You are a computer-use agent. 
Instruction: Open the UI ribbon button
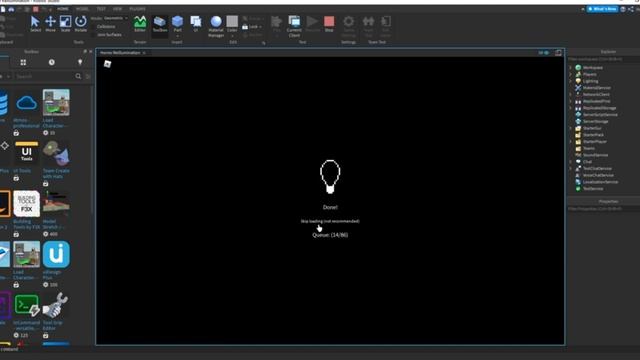[196, 24]
